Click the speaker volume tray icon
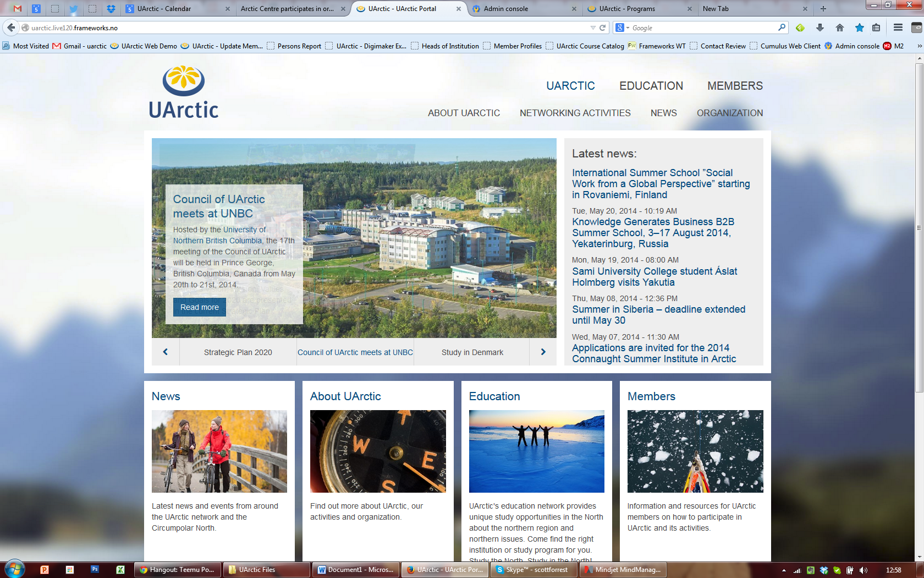 pyautogui.click(x=864, y=570)
